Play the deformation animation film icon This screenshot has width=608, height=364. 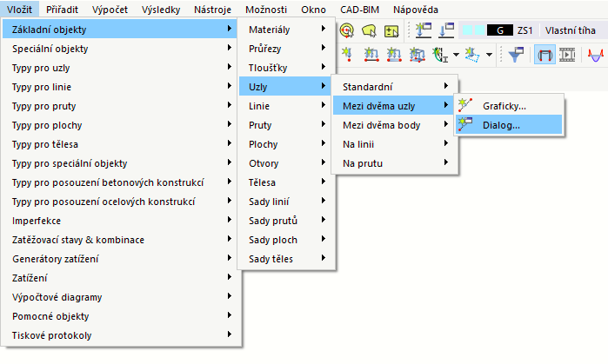pos(567,55)
